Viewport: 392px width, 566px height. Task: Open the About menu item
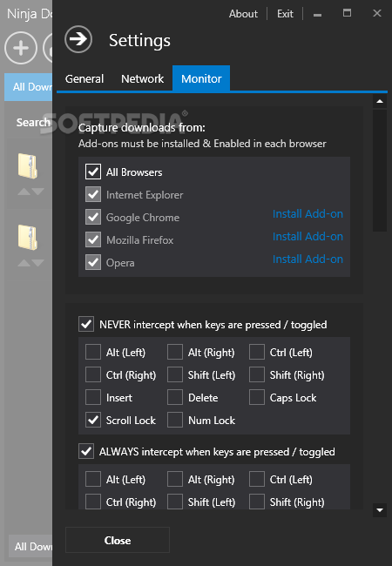[243, 14]
